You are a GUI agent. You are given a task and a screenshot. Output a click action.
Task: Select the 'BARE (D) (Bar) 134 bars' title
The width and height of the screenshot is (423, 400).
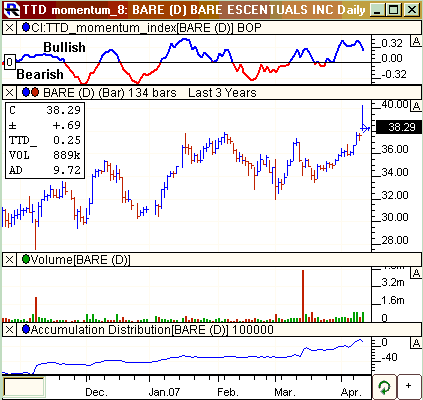point(110,93)
